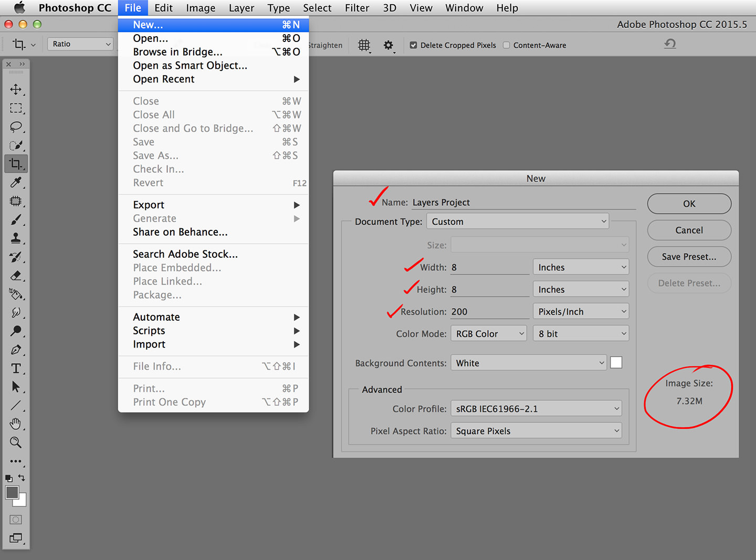The width and height of the screenshot is (756, 560).
Task: Expand the Automate submenu
Action: (x=213, y=317)
